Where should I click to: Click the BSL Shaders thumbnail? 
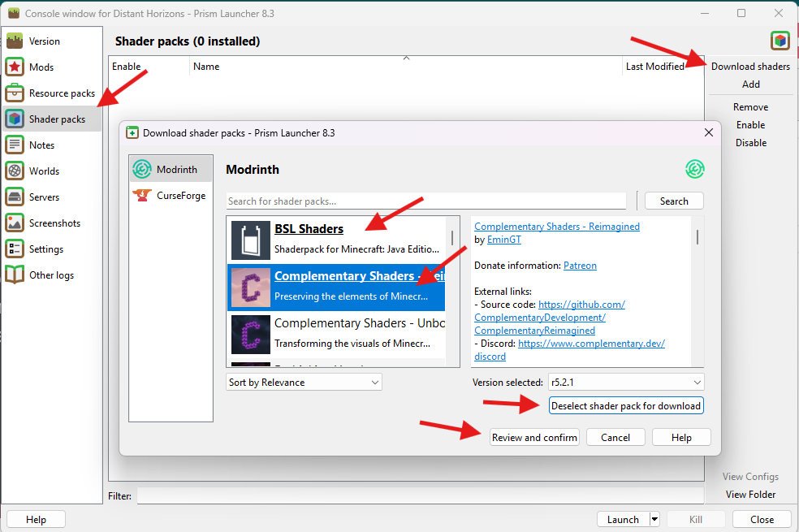point(250,240)
